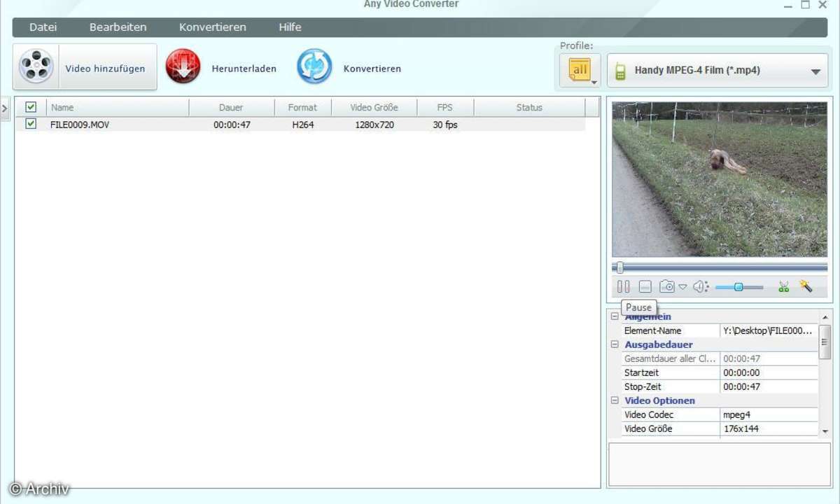Viewport: 840px width, 504px height.
Task: Click the Stop-Zeit value 00:00:47
Action: point(769,386)
